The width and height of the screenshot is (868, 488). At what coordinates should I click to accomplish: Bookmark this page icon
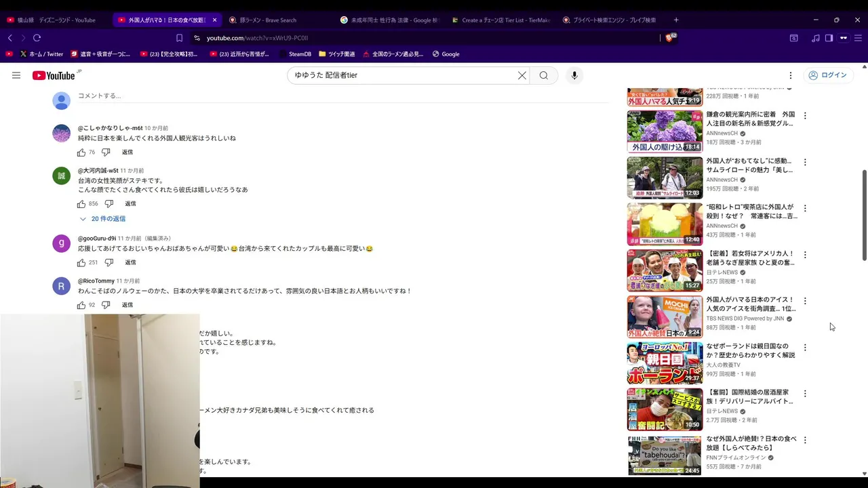pos(179,38)
